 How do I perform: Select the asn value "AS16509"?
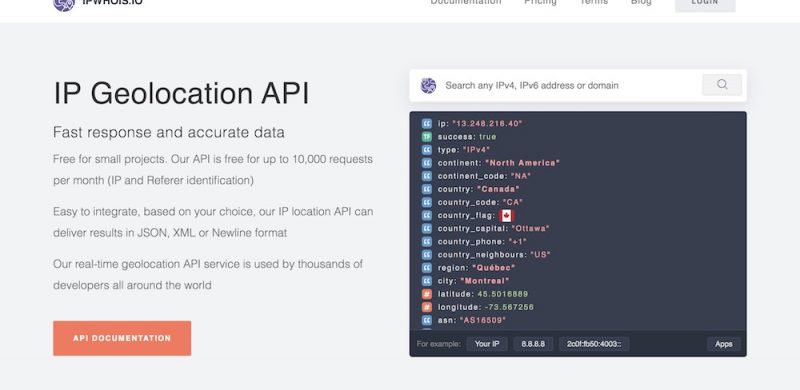click(x=483, y=321)
